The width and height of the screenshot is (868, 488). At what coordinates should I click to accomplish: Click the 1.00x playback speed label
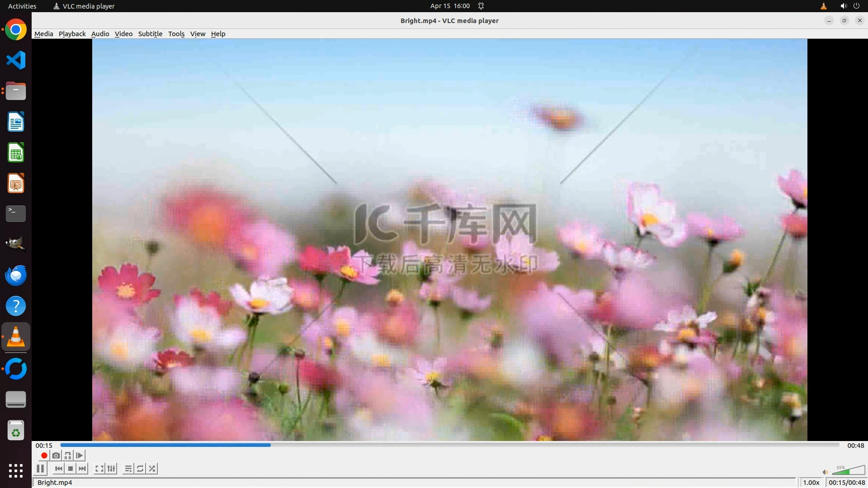(x=811, y=483)
